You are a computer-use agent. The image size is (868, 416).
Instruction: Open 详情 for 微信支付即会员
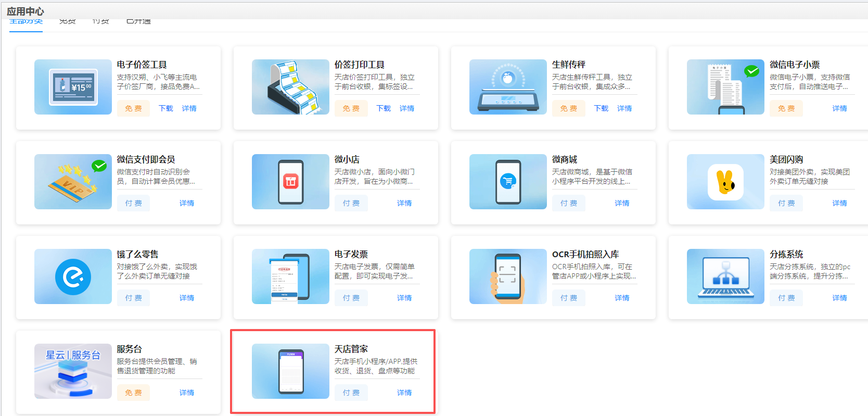187,203
